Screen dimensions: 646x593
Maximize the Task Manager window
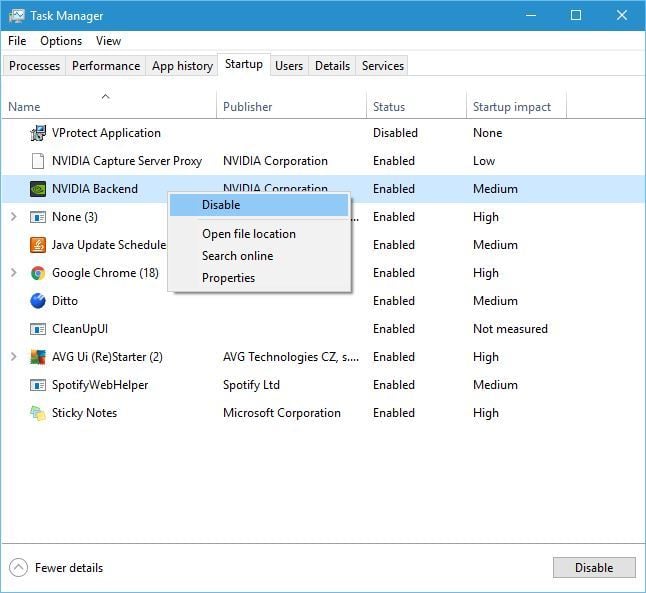click(x=576, y=15)
